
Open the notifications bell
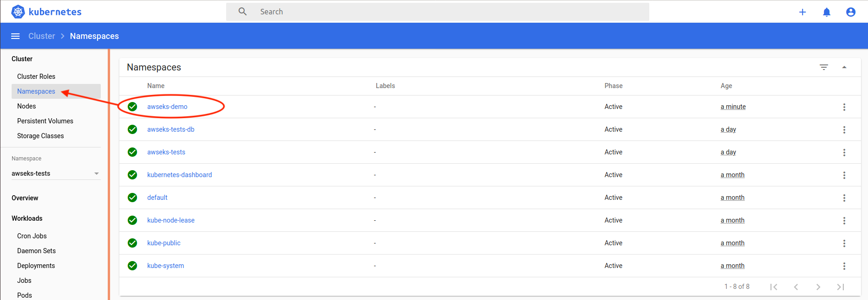(827, 12)
